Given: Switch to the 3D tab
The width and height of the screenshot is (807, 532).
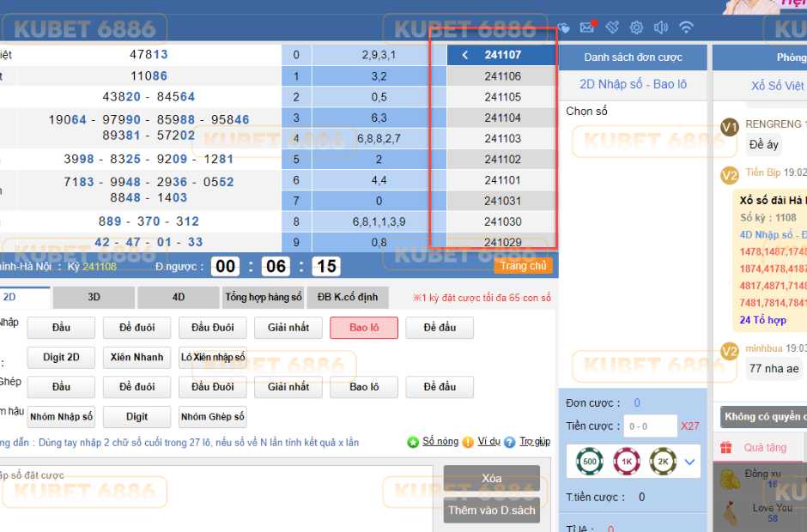Looking at the screenshot, I should click(94, 297).
